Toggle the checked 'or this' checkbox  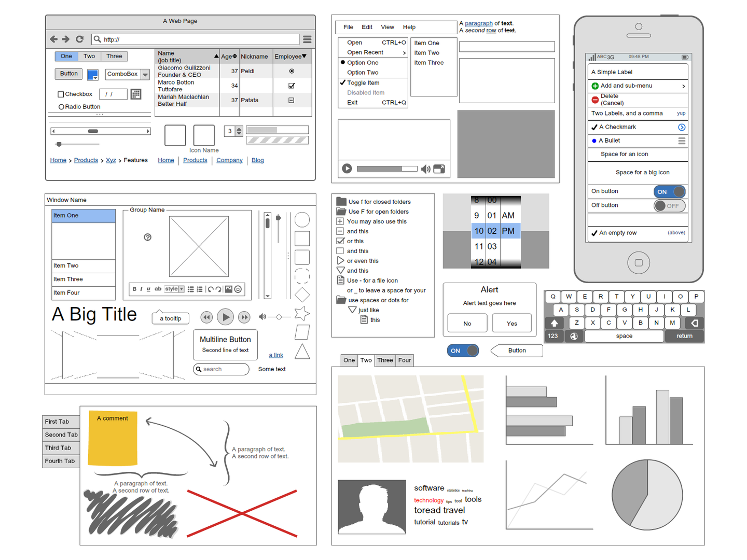point(340,241)
